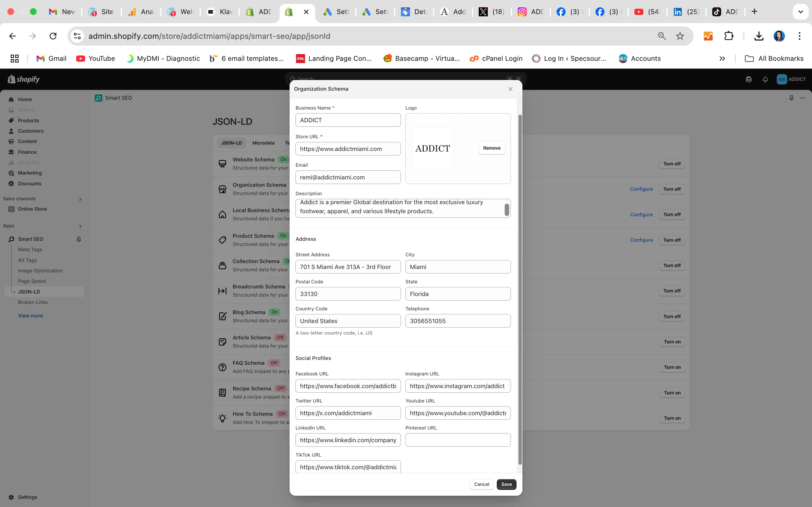Show hidden bookmarks with double chevron
Screen dimensions: 812x507
722,59
